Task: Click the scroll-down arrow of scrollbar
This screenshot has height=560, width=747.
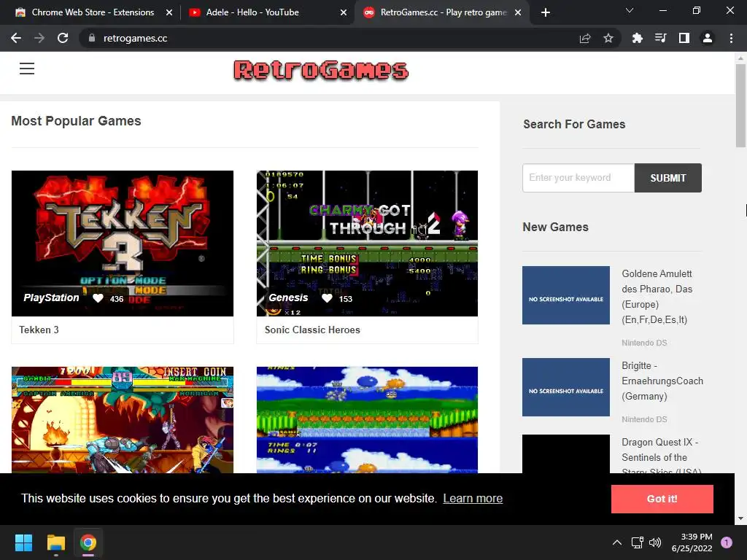Action: click(740, 518)
